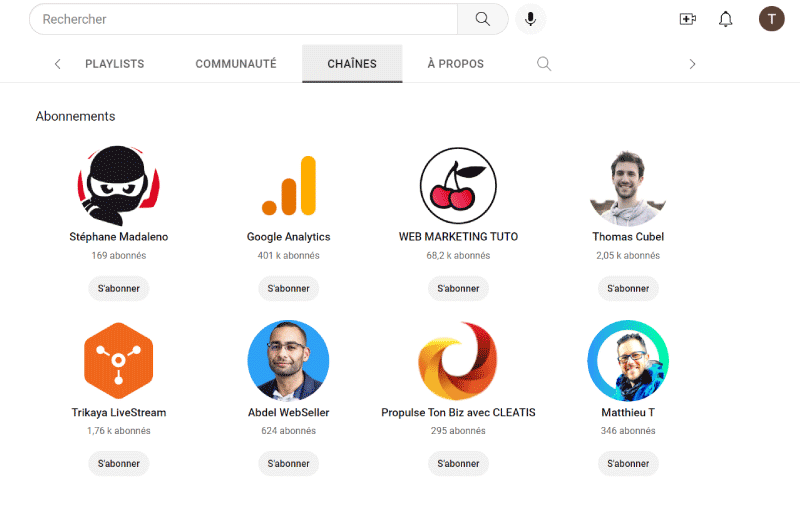Subscribe to Propulse Ton Biz avec CLEATIS
The height and width of the screenshot is (530, 800).
458,463
